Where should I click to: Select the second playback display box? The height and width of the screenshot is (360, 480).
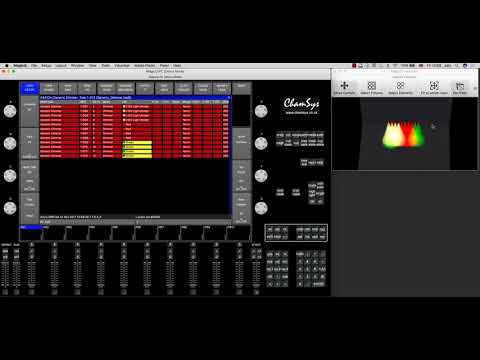click(x=54, y=233)
